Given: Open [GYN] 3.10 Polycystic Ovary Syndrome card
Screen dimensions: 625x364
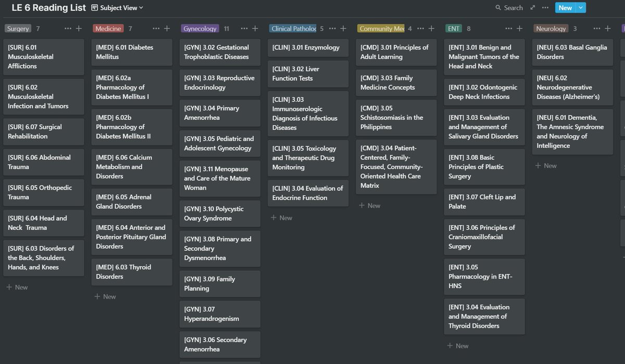Looking at the screenshot, I should tap(220, 214).
